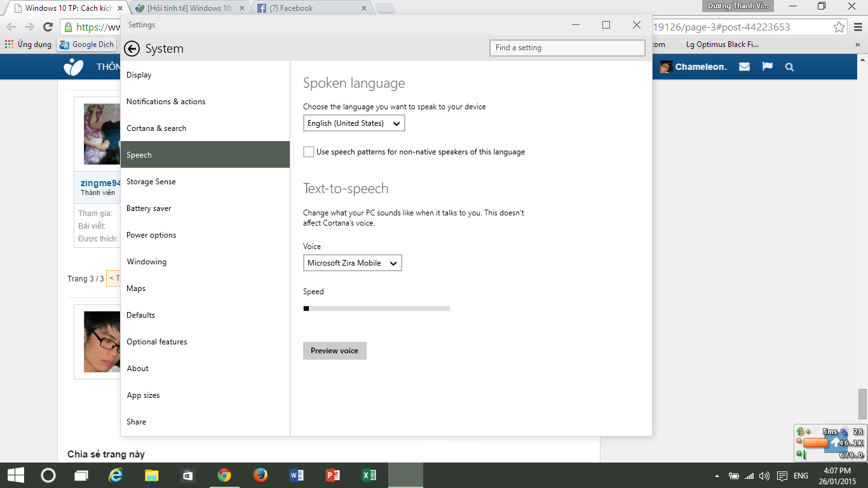This screenshot has height=488, width=868.
Task: Launch Internet Explorer from the taskbar
Action: pos(116,475)
